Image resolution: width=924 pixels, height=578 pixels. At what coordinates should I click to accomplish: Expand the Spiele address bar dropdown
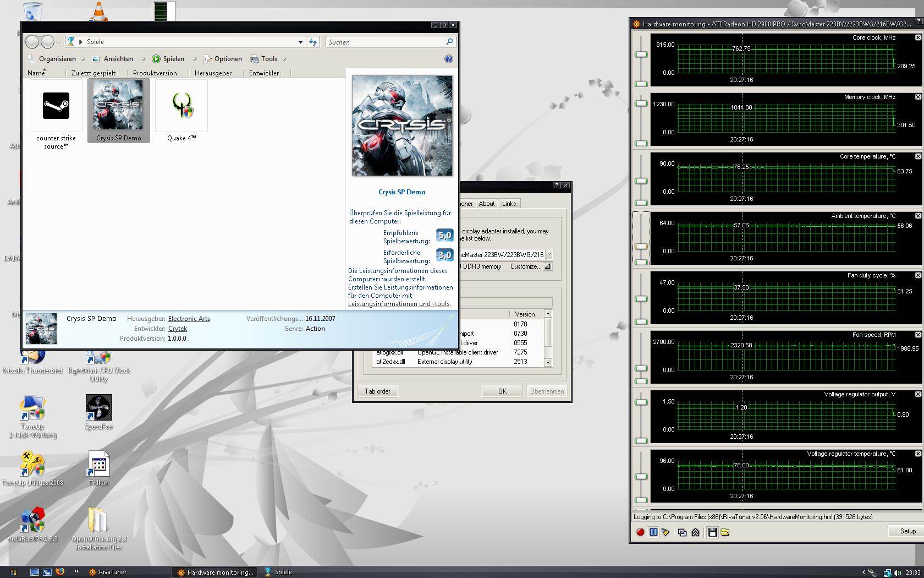(300, 42)
